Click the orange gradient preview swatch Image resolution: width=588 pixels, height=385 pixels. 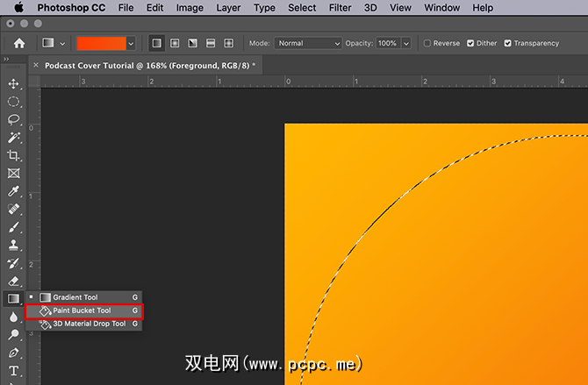click(101, 43)
